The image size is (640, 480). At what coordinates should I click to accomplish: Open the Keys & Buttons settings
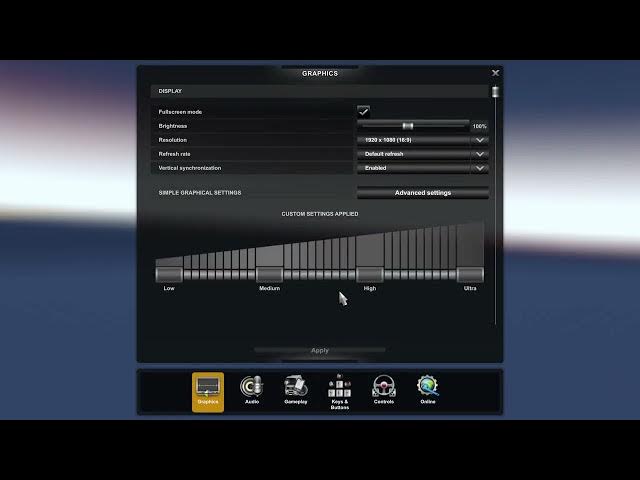(340, 392)
